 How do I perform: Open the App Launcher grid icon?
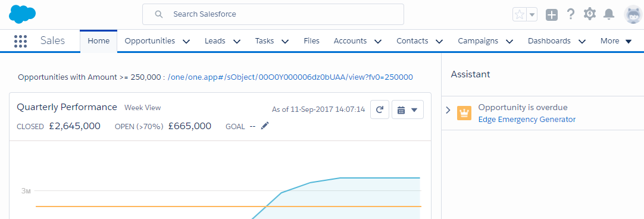tap(21, 41)
